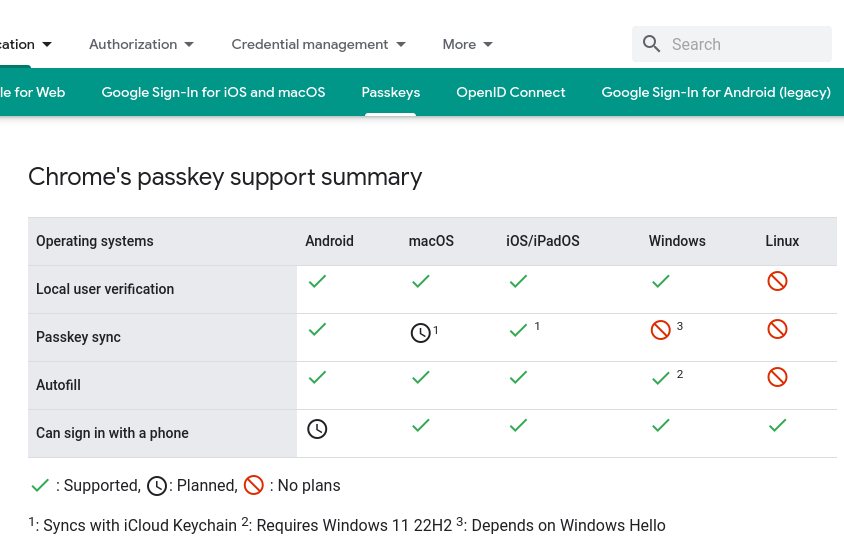Click the magnifier search icon
This screenshot has height=543, width=844.
click(651, 44)
